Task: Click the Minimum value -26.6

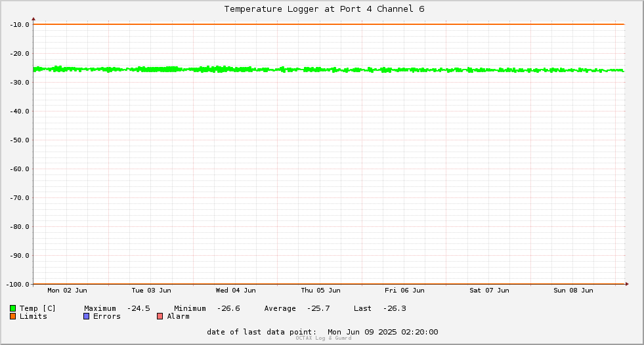Action: (x=228, y=308)
